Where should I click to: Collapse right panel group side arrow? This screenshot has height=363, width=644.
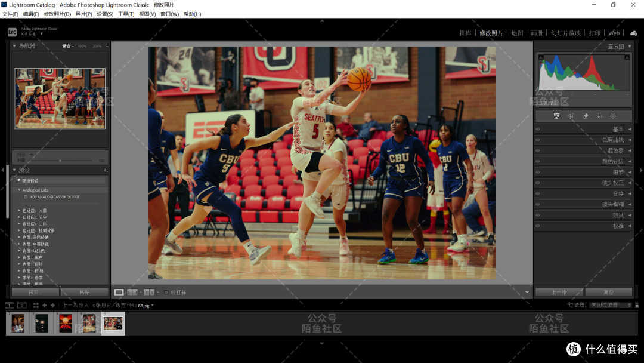[x=641, y=170]
